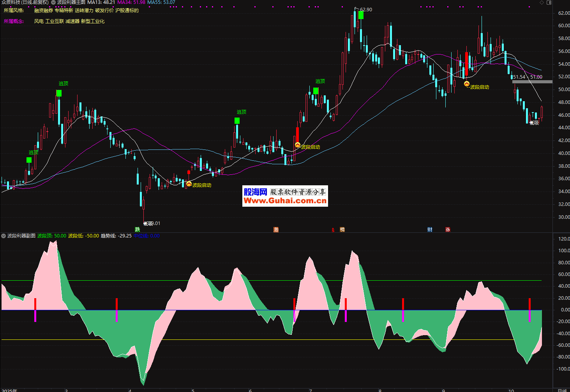The height and width of the screenshot is (392, 570).
Task: Click the green 跌 event marker
Action: (137, 230)
